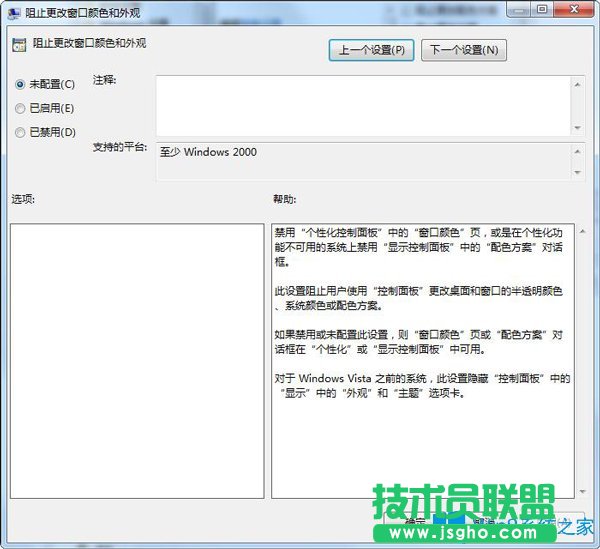The width and height of the screenshot is (600, 549).
Task: Click the empty 选项 options pane
Action: pos(137,361)
